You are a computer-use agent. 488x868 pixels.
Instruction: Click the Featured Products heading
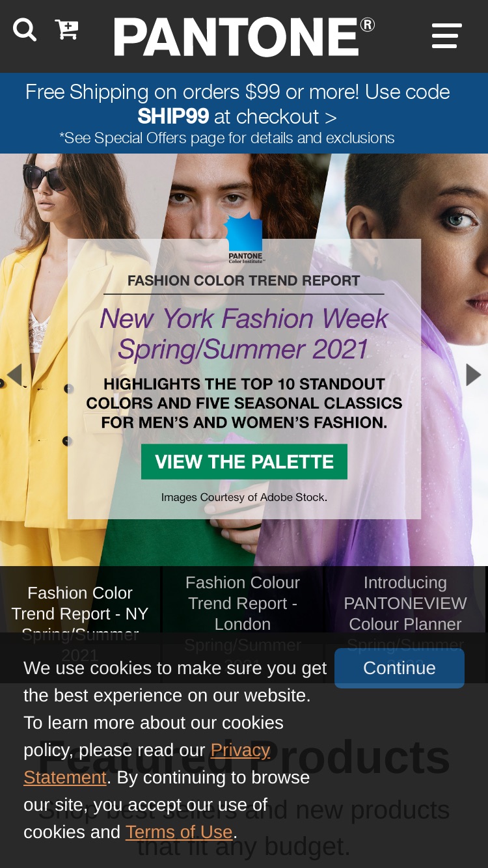tap(244, 757)
